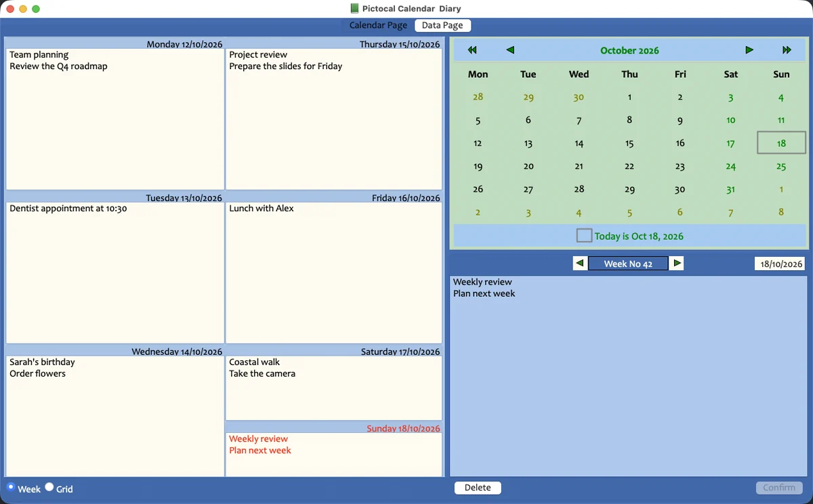Open the Friday 16/10/2026 Lunch with Alex box
813x504 pixels.
coord(334,273)
